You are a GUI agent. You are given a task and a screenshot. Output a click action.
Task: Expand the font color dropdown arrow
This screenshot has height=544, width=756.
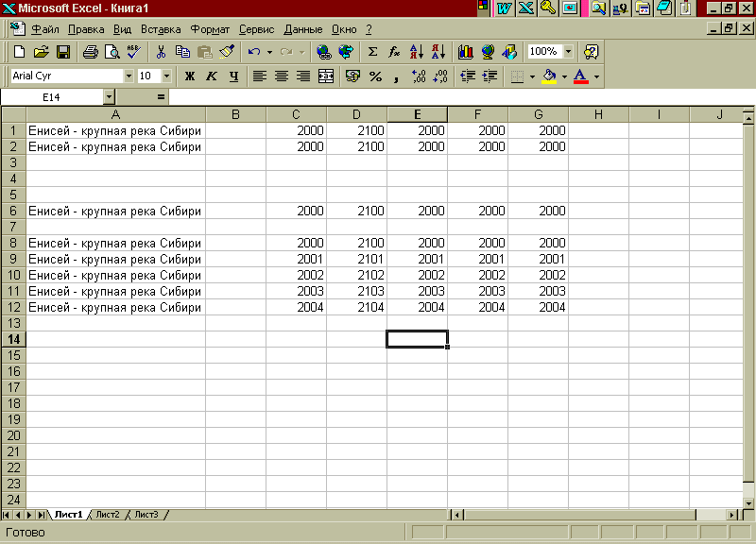[x=597, y=76]
